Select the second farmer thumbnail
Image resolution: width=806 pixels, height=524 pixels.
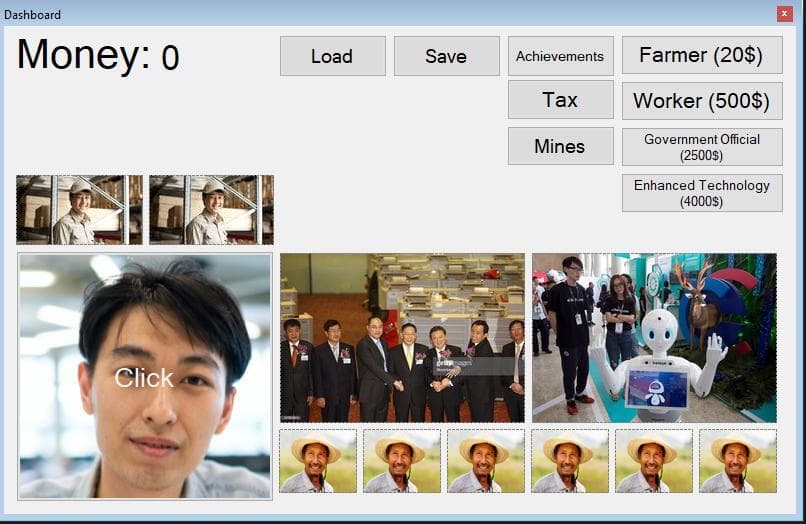(402, 461)
